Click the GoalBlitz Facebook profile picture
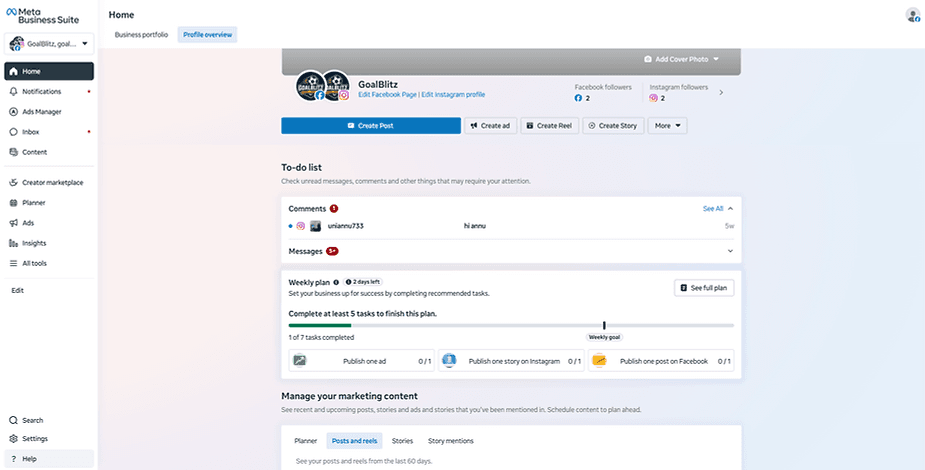The width and height of the screenshot is (925, 470). point(311,86)
